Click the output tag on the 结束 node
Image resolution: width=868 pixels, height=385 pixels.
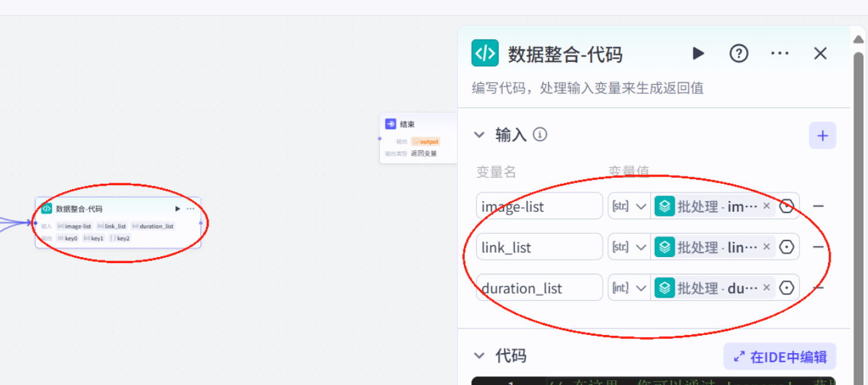tap(426, 141)
